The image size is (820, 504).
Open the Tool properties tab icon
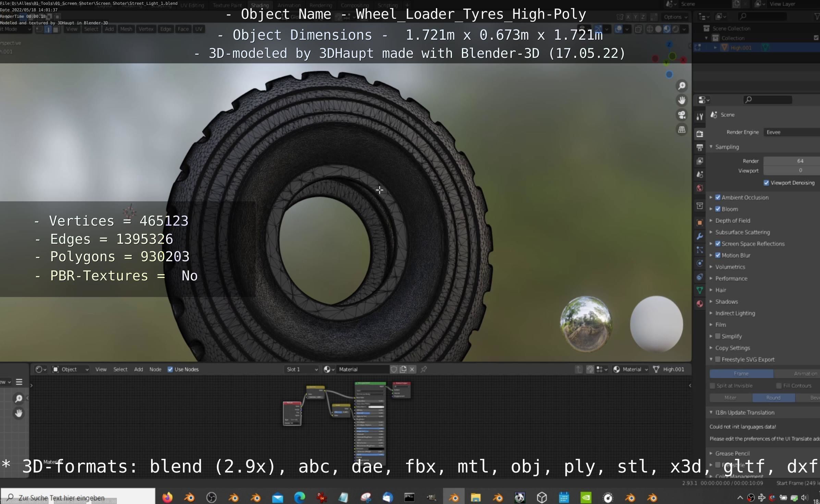coord(700,117)
